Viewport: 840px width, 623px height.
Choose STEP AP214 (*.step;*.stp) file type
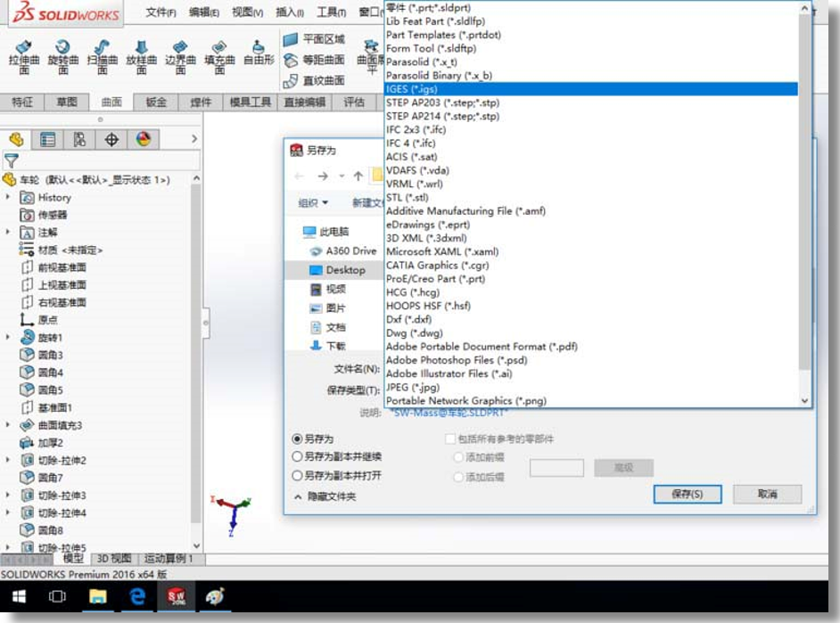pyautogui.click(x=591, y=116)
